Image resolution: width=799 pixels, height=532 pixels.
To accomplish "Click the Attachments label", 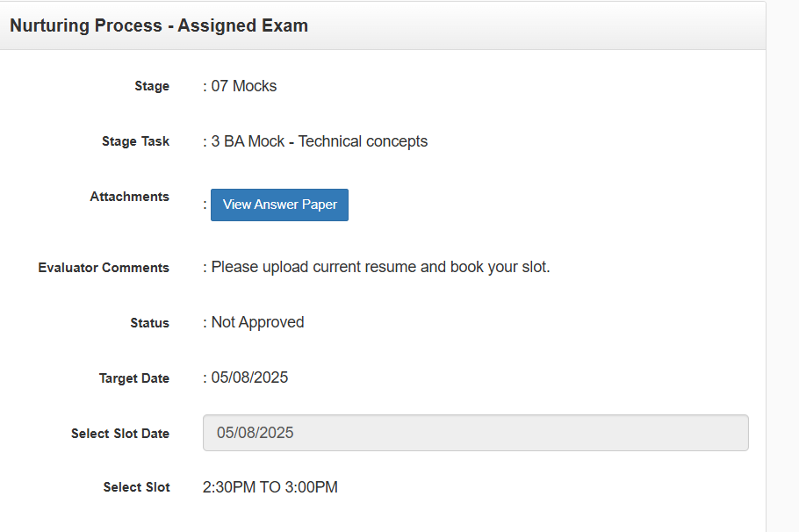I will pyautogui.click(x=129, y=197).
